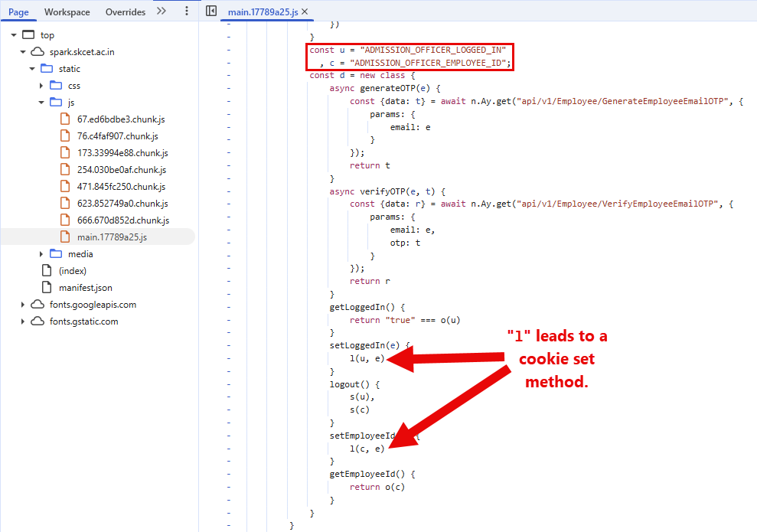Click the ADMISSION_OFFICER_LOGGED_IN string in code
Image resolution: width=757 pixels, height=532 pixels.
(x=432, y=50)
